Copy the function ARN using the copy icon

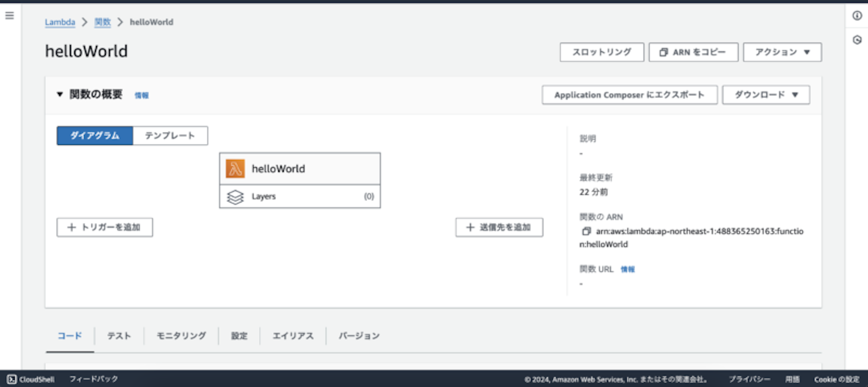pos(586,231)
